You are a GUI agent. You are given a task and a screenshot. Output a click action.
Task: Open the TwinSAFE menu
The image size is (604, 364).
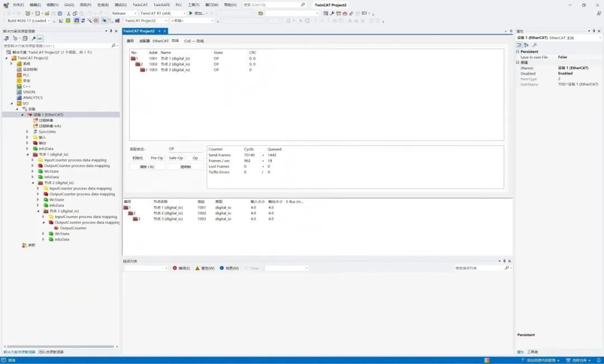coord(162,4)
